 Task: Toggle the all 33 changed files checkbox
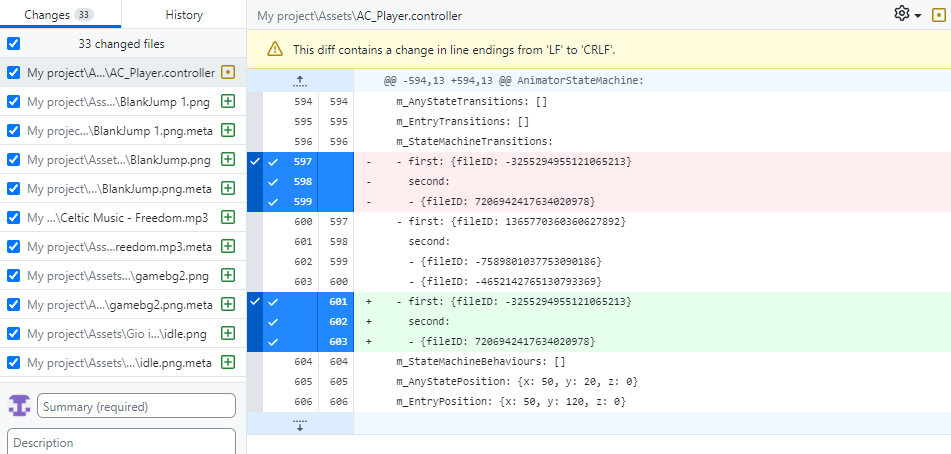coord(13,44)
